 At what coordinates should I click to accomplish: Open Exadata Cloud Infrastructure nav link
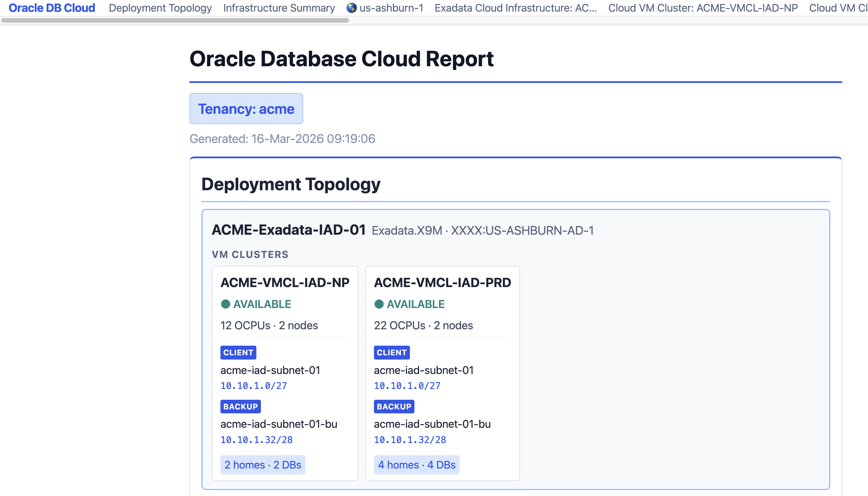coord(515,8)
